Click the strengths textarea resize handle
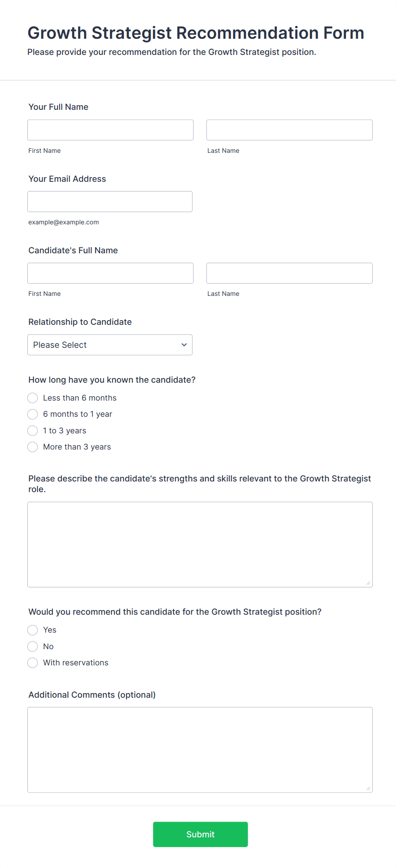This screenshot has width=396, height=868. [x=368, y=583]
